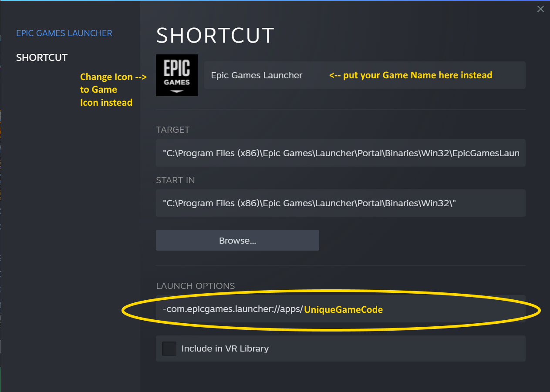Click inside the TARGET path field

pyautogui.click(x=341, y=153)
